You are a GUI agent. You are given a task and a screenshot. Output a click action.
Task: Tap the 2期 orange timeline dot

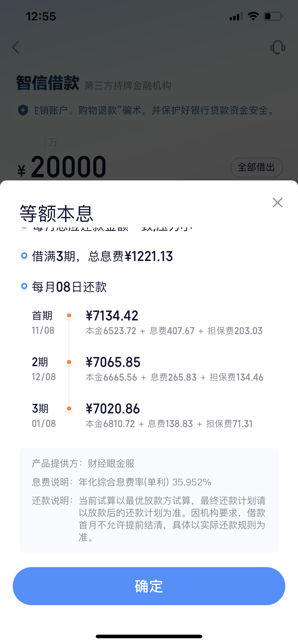[x=69, y=362]
